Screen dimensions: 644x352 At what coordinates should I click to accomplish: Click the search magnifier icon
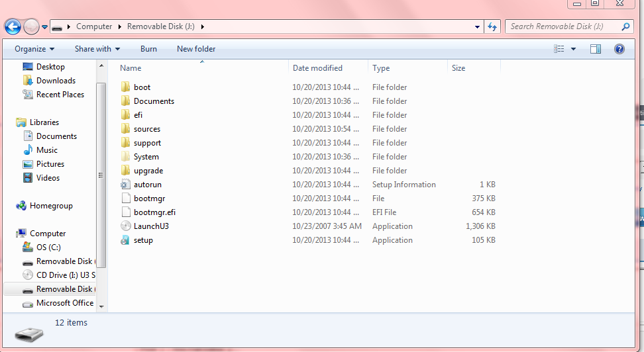(625, 26)
